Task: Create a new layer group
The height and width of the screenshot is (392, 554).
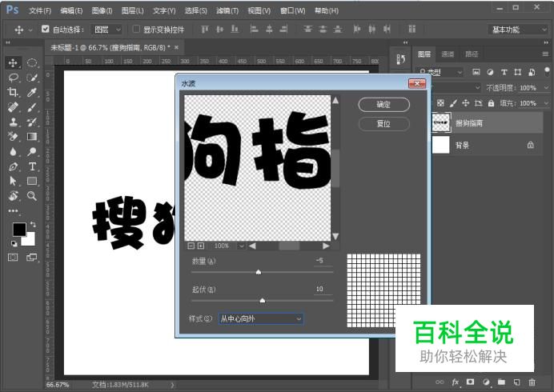Action: [x=501, y=382]
